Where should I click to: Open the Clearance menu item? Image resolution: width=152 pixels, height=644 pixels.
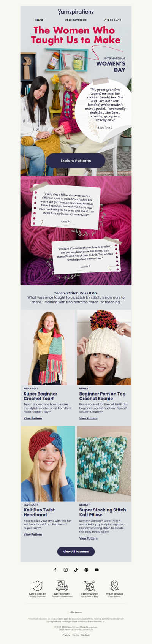coord(113,21)
